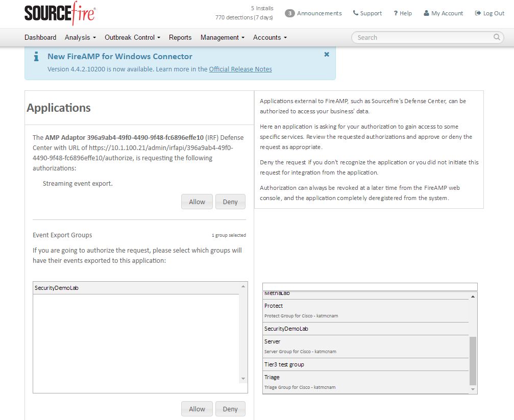Open Announcements with badge 3

[x=313, y=13]
